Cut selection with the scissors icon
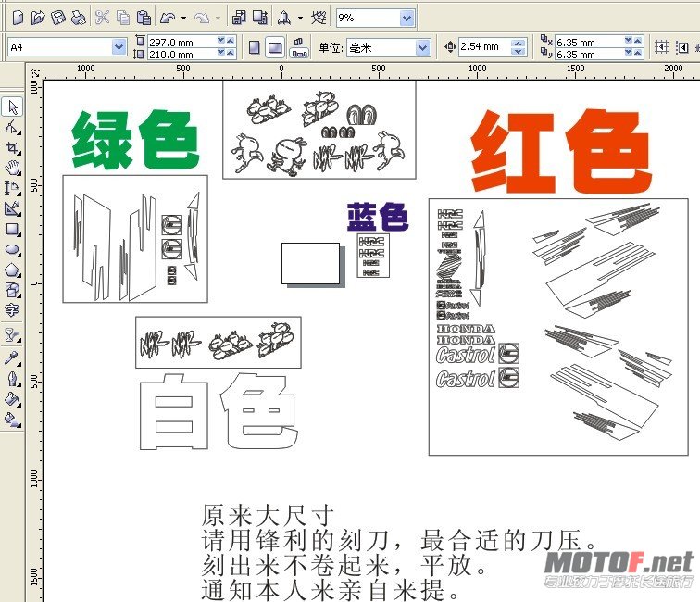Image resolution: width=700 pixels, height=602 pixels. click(x=102, y=18)
